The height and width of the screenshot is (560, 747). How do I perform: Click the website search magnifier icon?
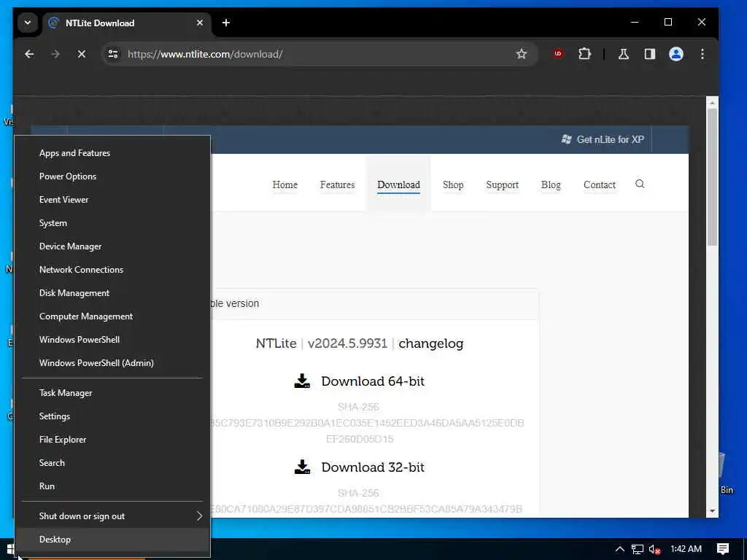(640, 184)
